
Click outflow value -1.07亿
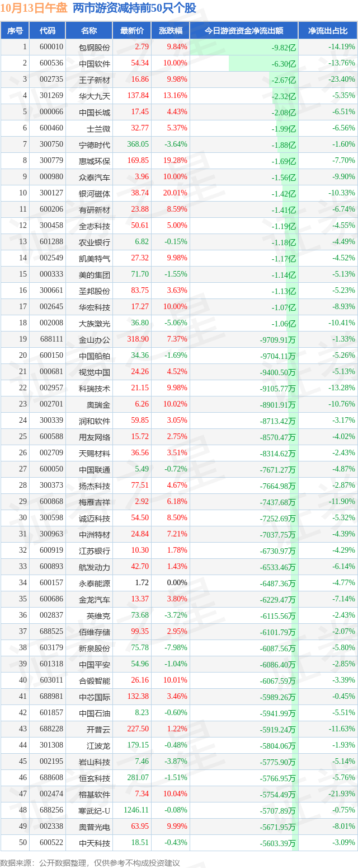click(284, 307)
